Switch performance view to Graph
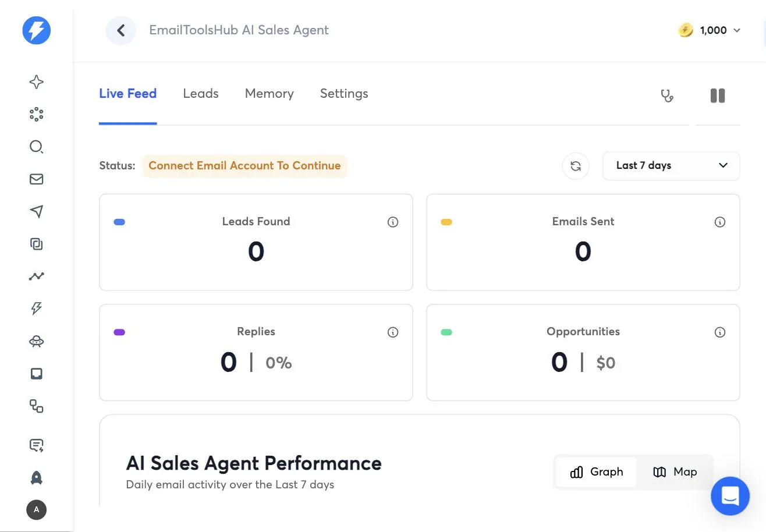This screenshot has height=532, width=766. point(597,472)
